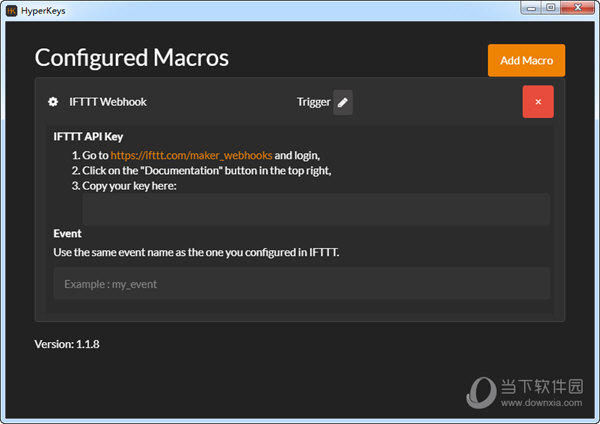Click the "Use the same event name" description
This screenshot has height=424, width=600.
tap(196, 253)
